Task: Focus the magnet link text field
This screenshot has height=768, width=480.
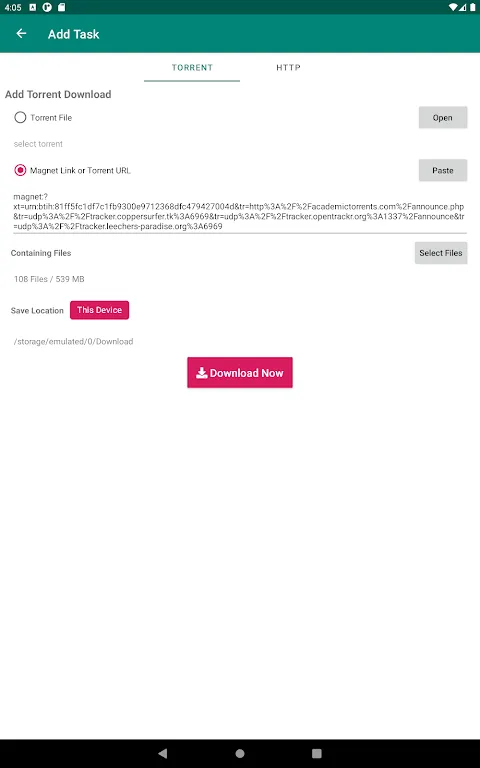Action: [239, 212]
